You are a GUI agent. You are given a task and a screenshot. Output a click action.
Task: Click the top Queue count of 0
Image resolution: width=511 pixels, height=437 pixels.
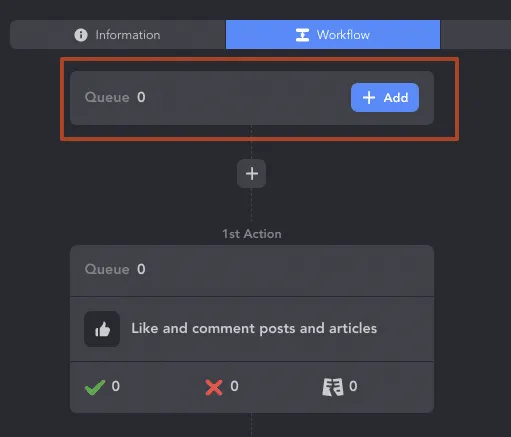141,97
